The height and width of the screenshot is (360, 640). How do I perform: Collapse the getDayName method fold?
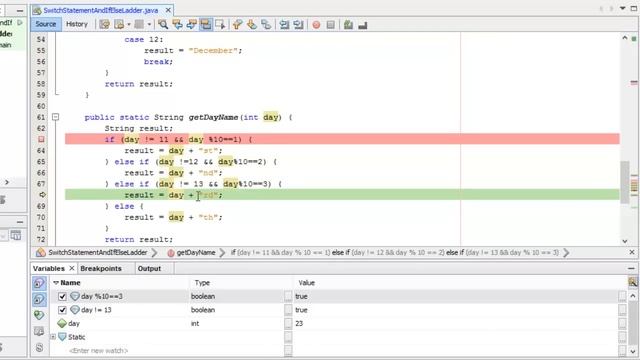(56, 117)
